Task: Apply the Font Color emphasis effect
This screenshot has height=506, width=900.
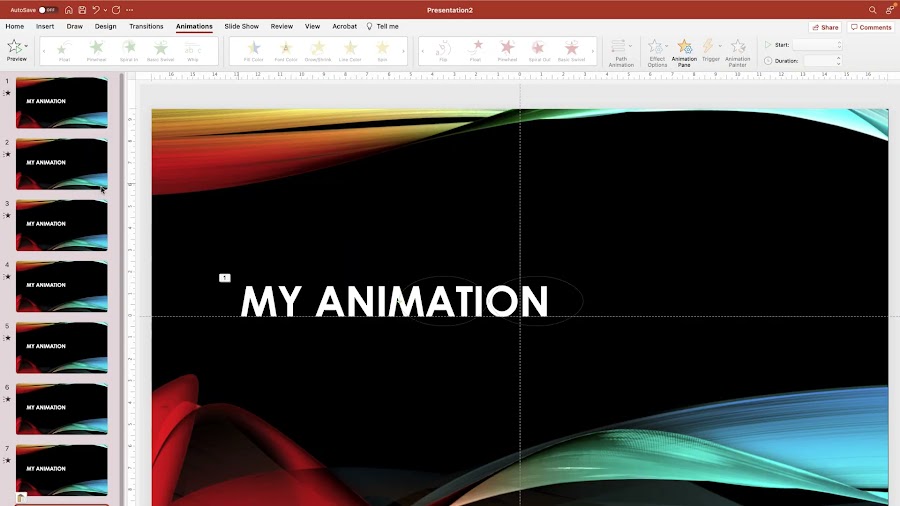Action: click(286, 50)
